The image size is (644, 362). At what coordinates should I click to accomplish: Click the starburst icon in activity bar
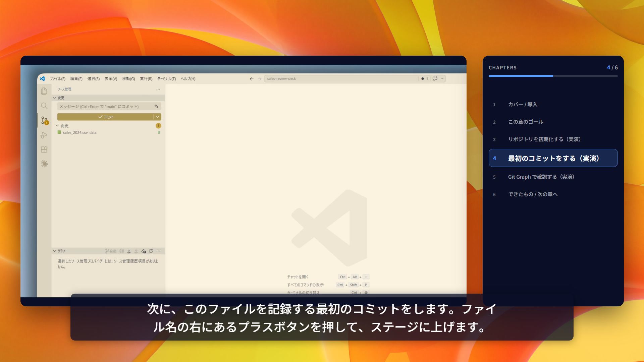click(x=44, y=164)
